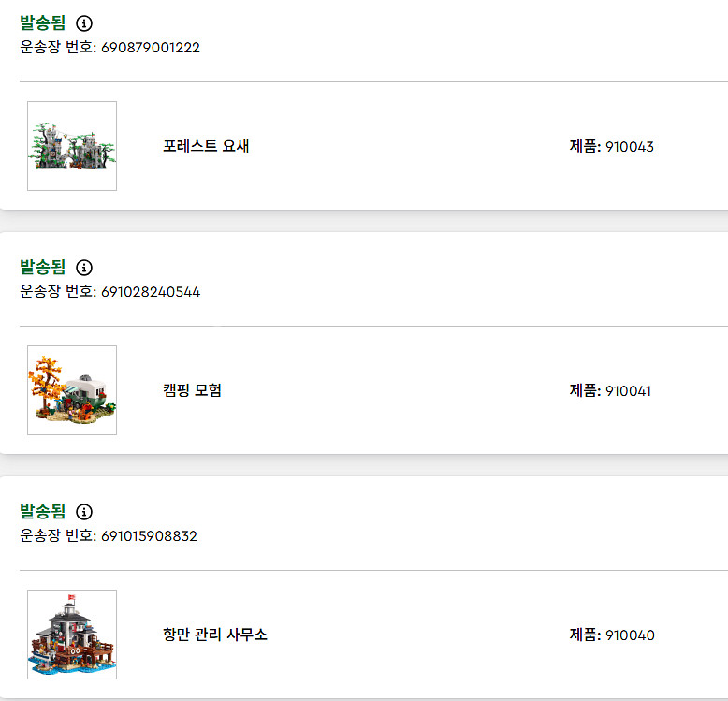
Task: Click the second 발송됨 shipped status label
Action: pyautogui.click(x=43, y=268)
